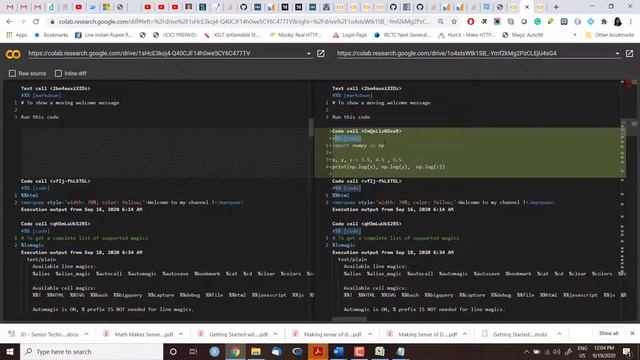Open the notifications action center
The width and height of the screenshot is (640, 360).
pos(627,351)
